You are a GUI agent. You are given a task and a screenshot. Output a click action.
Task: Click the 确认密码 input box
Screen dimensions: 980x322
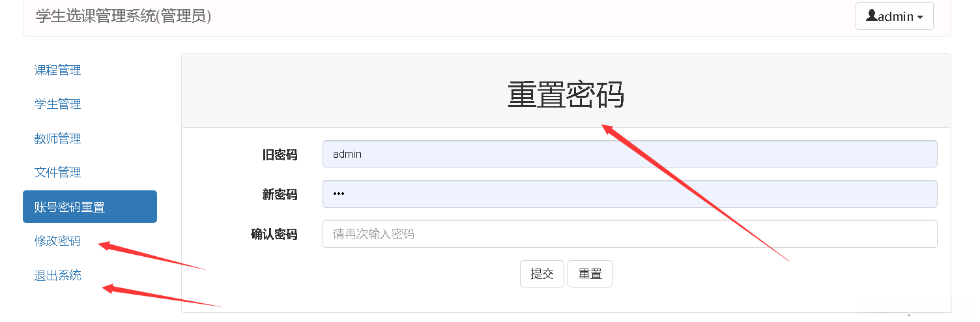(x=629, y=234)
